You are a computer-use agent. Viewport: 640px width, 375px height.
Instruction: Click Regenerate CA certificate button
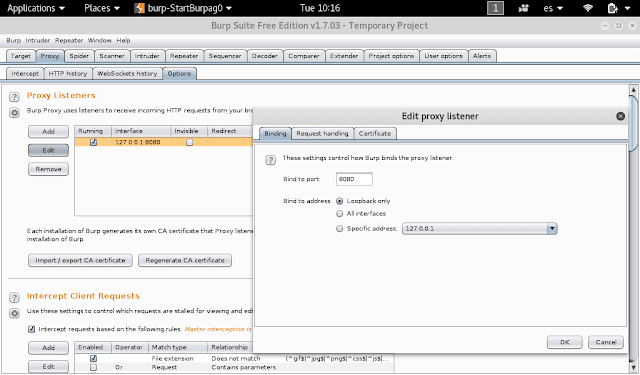coord(185,260)
